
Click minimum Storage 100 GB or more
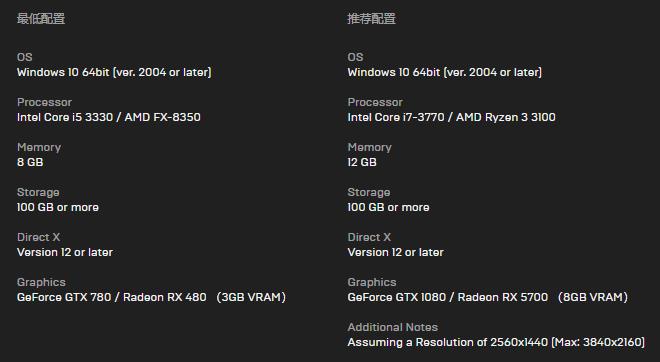tap(58, 208)
